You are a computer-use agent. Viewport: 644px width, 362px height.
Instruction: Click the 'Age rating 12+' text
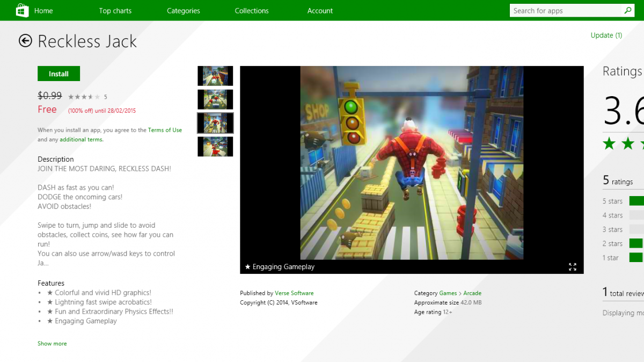(433, 312)
